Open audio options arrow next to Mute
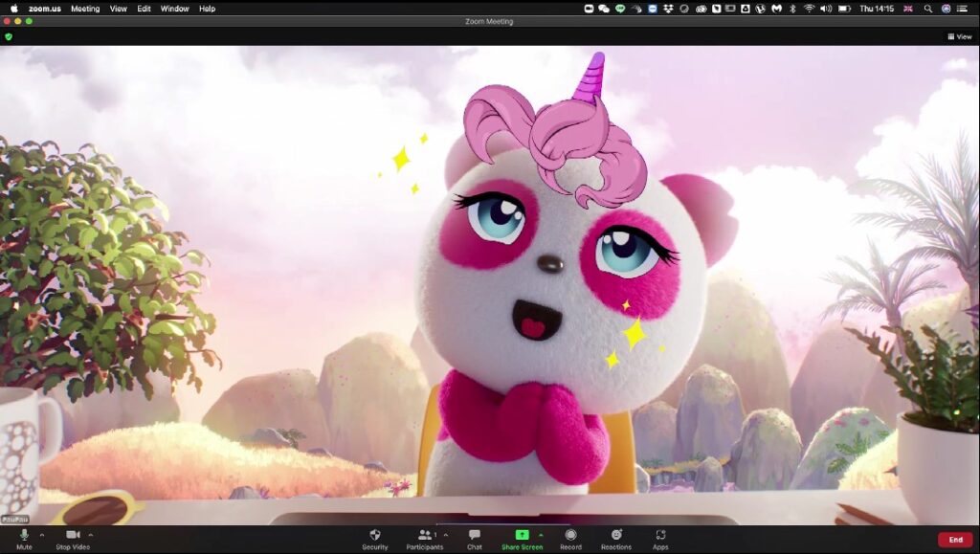Image resolution: width=980 pixels, height=554 pixels. (42, 535)
